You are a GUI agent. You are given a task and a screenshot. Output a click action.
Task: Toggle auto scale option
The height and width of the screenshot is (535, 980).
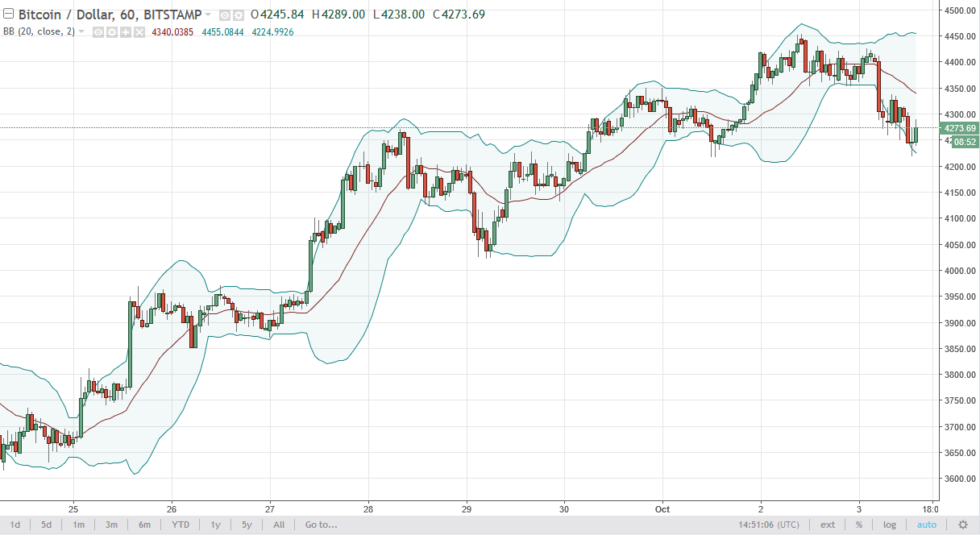[x=927, y=525]
